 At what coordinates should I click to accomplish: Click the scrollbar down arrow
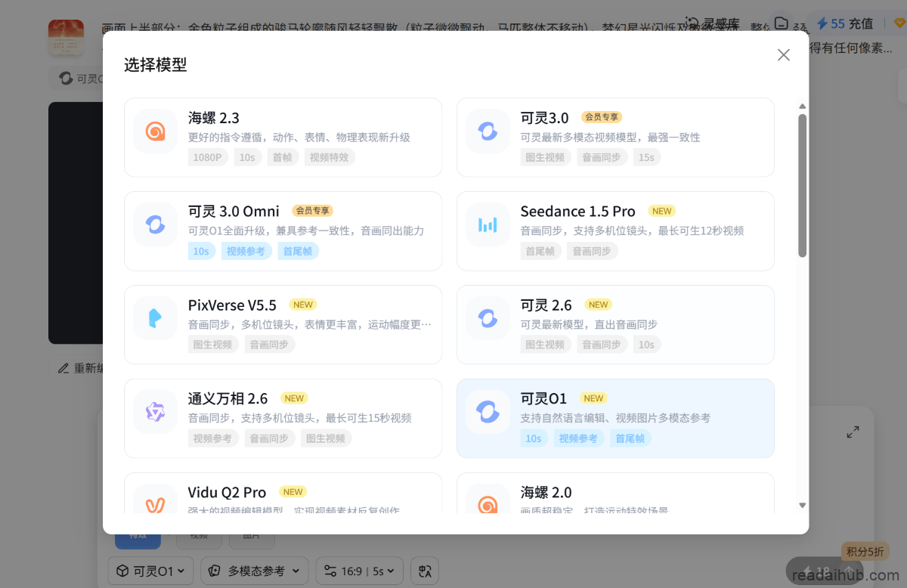click(803, 505)
